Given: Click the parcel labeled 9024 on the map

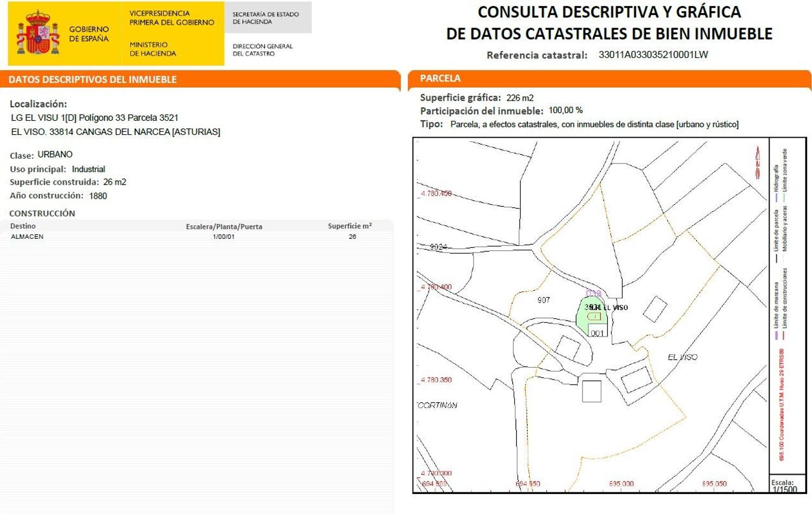Looking at the screenshot, I should point(438,247).
